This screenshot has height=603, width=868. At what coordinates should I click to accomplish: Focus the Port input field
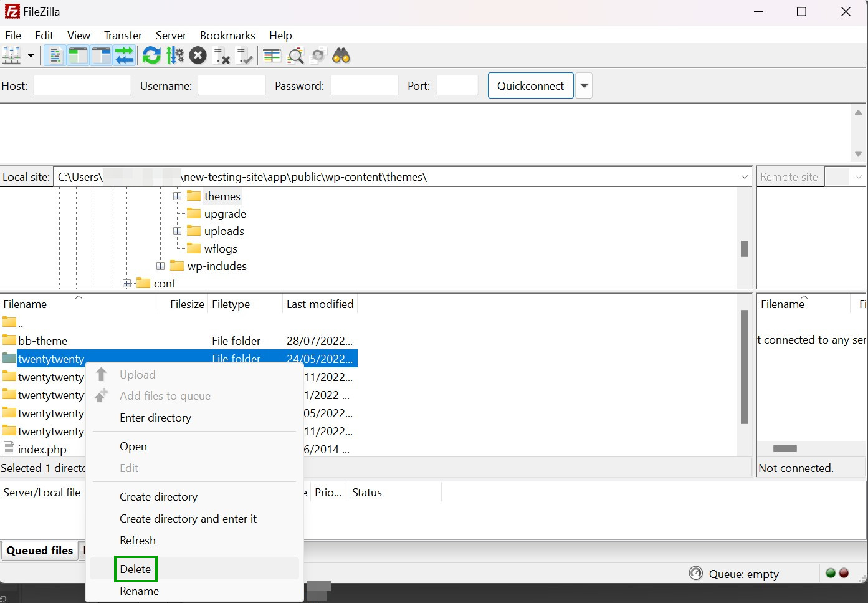[457, 85]
